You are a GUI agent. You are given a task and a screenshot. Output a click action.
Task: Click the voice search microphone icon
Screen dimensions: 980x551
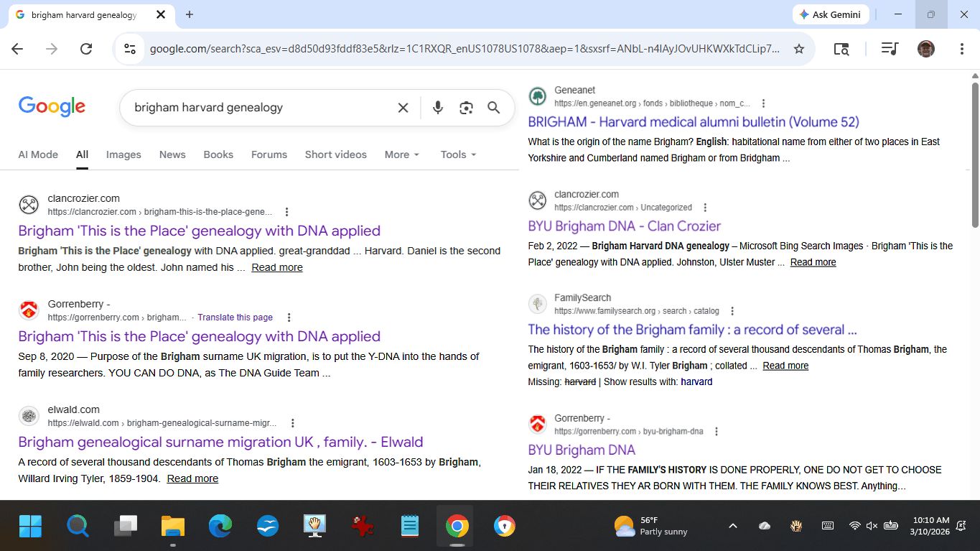pos(437,108)
